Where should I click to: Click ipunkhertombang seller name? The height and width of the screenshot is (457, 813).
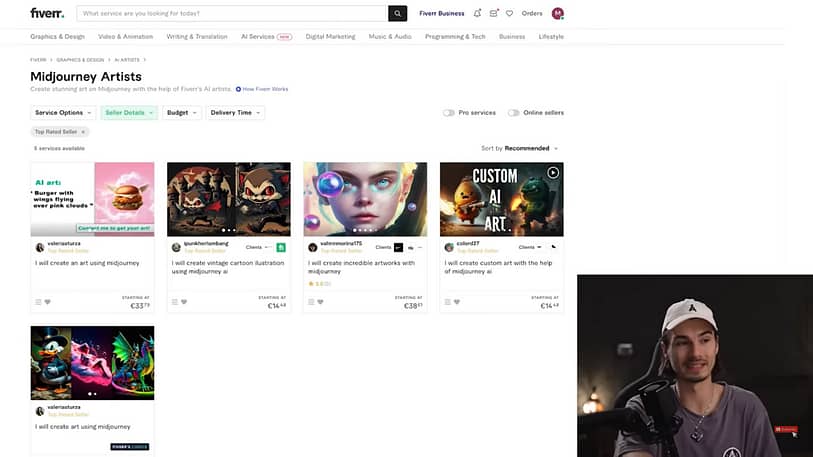tap(206, 243)
